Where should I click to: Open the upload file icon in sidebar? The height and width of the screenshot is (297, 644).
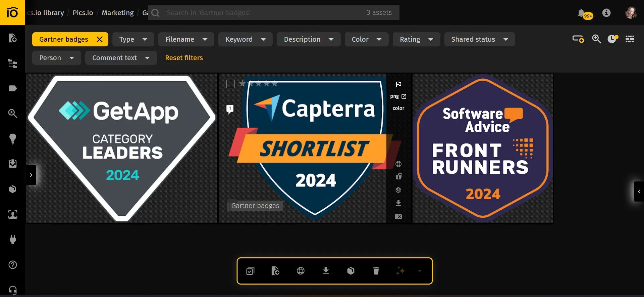click(13, 38)
